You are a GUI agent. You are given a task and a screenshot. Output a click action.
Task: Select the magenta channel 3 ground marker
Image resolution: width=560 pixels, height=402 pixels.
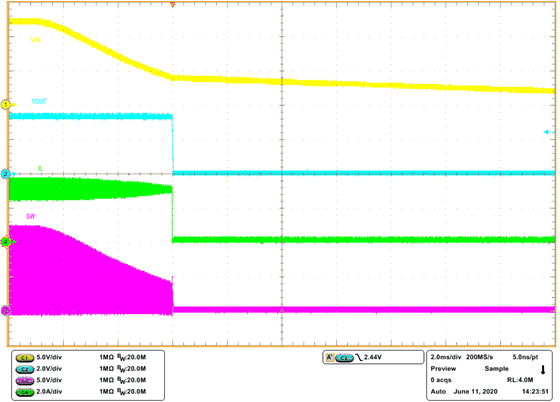6,311
